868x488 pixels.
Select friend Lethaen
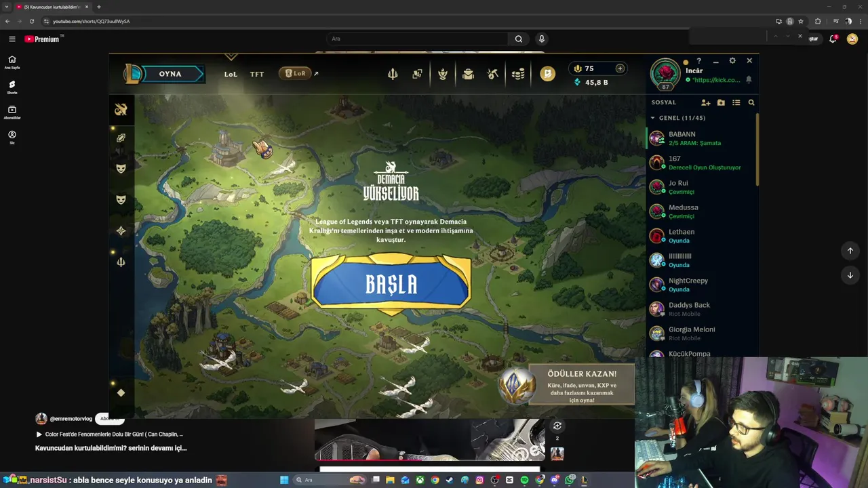pos(701,236)
